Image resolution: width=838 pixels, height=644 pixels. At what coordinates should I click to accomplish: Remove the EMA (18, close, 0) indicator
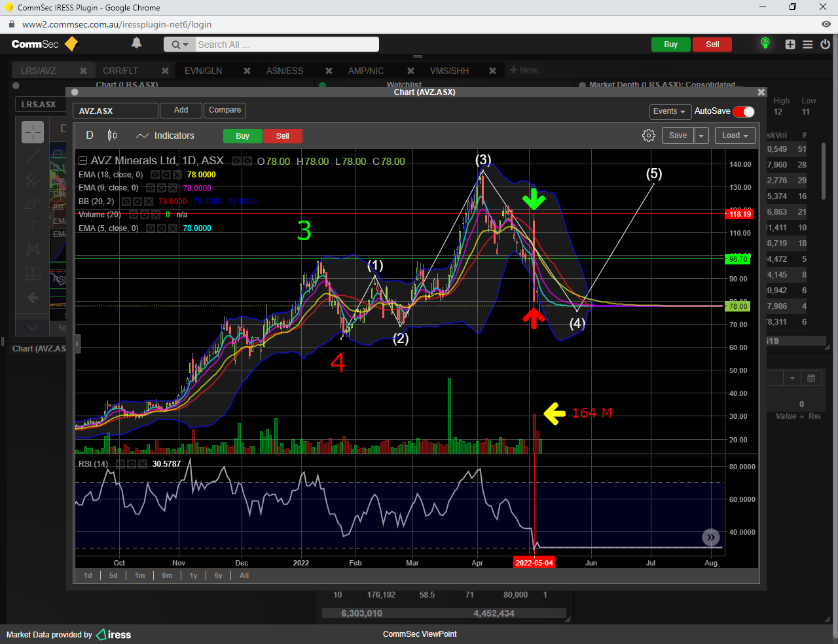click(177, 175)
